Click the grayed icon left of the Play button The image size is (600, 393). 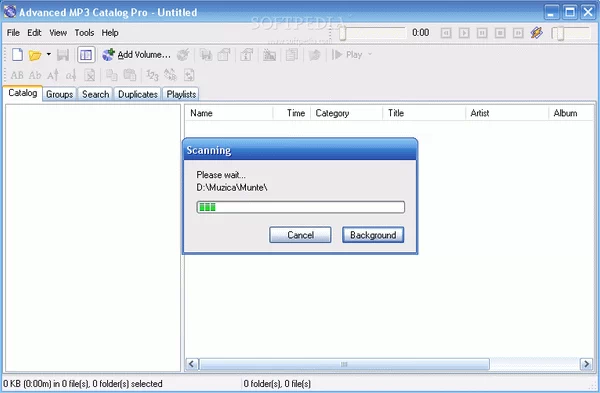click(x=314, y=55)
